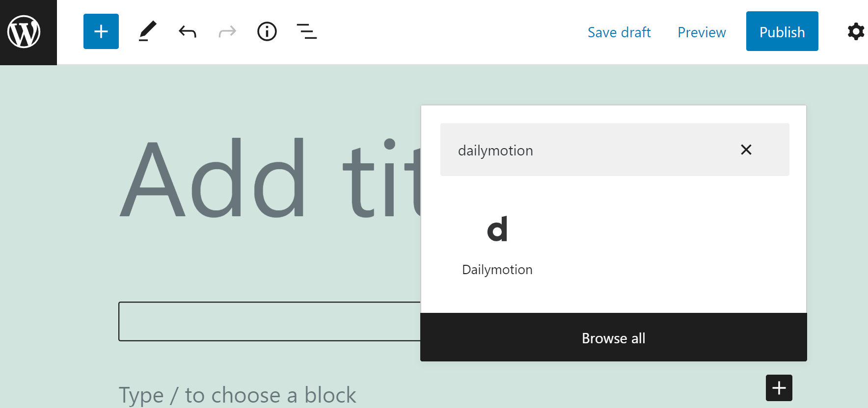Select the editing Tools mode icon
The width and height of the screenshot is (868, 408).
coord(148,31)
